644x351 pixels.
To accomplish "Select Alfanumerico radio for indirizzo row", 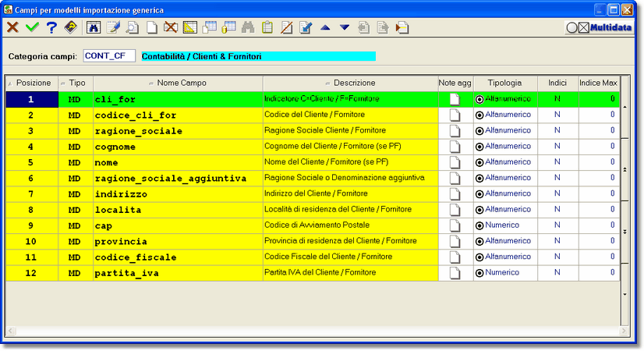I will [x=479, y=194].
